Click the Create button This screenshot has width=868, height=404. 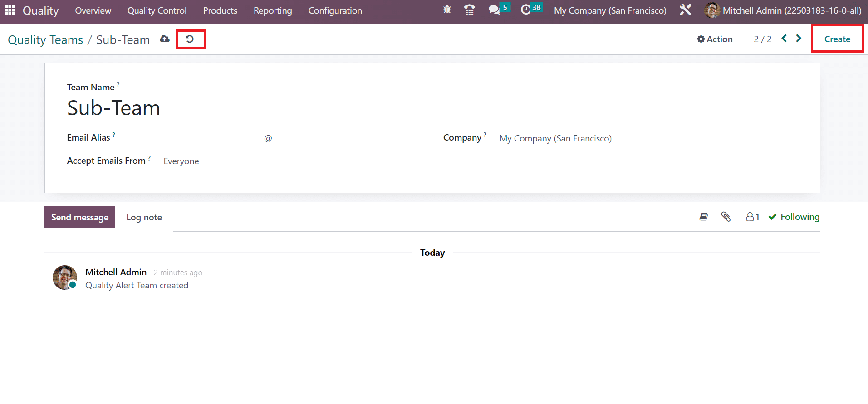point(837,39)
